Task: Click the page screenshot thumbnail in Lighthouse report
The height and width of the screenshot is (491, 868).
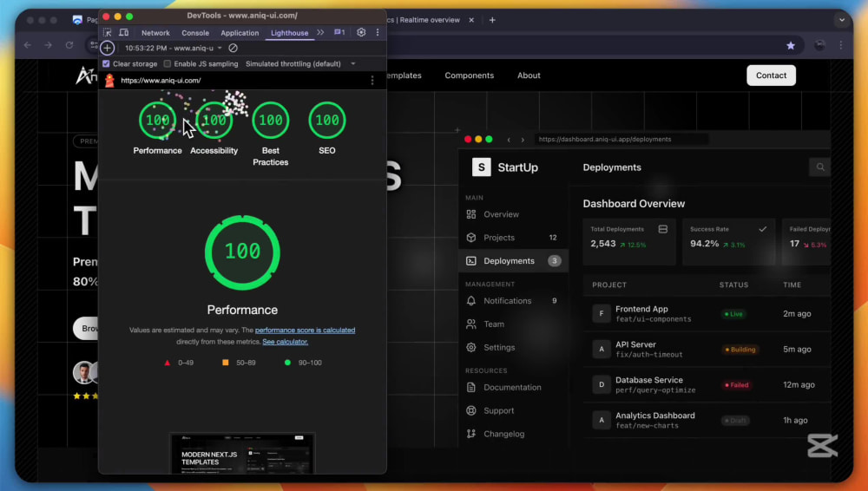Action: (242, 454)
